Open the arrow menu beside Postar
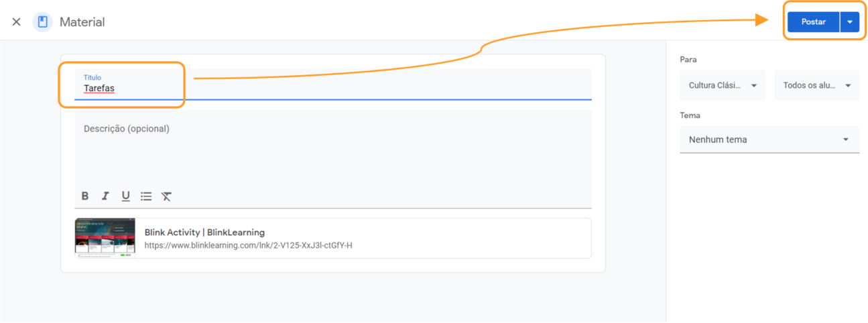868x323 pixels. (849, 22)
